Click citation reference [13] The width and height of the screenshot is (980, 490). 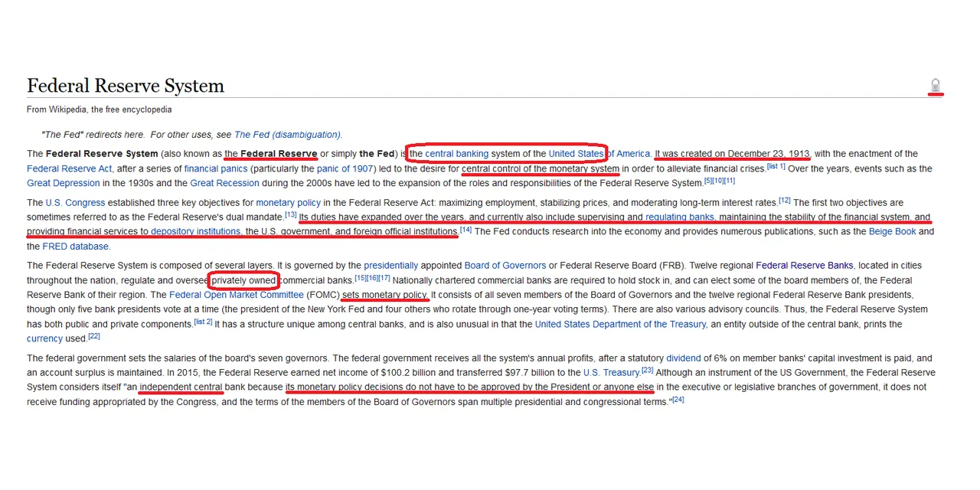[x=291, y=214]
